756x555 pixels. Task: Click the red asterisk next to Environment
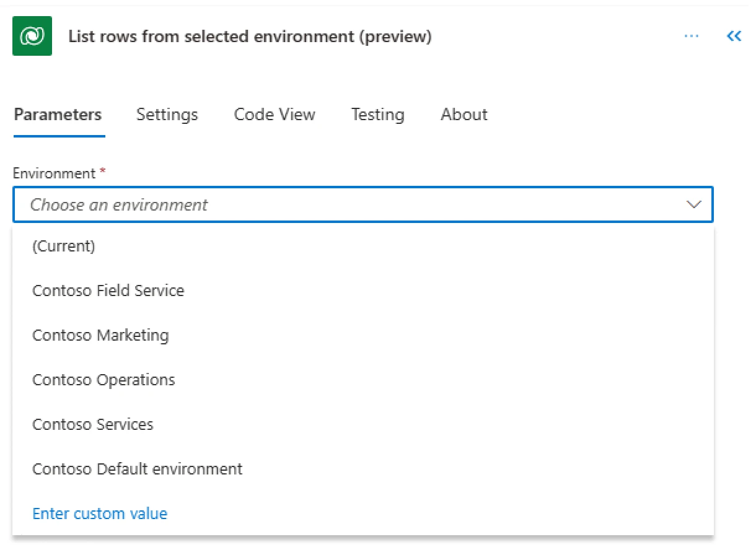(102, 172)
